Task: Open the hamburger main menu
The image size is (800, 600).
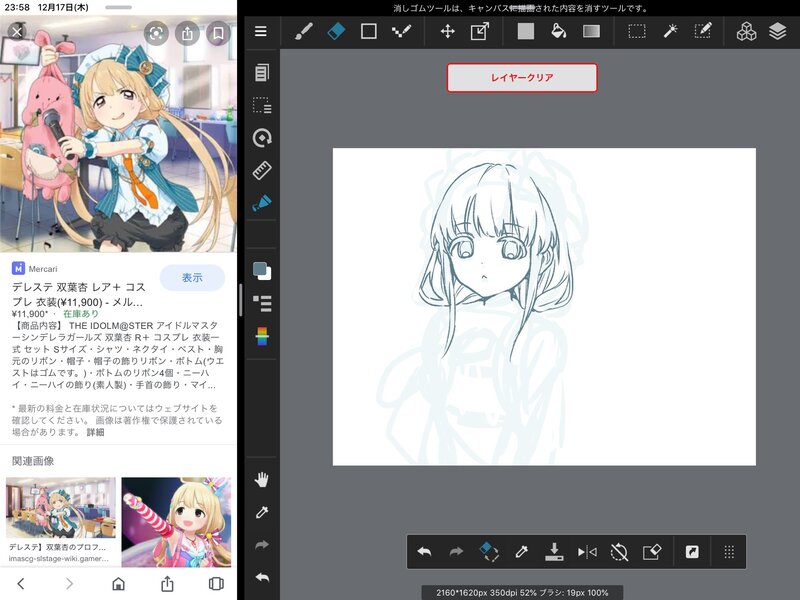Action: pyautogui.click(x=261, y=31)
